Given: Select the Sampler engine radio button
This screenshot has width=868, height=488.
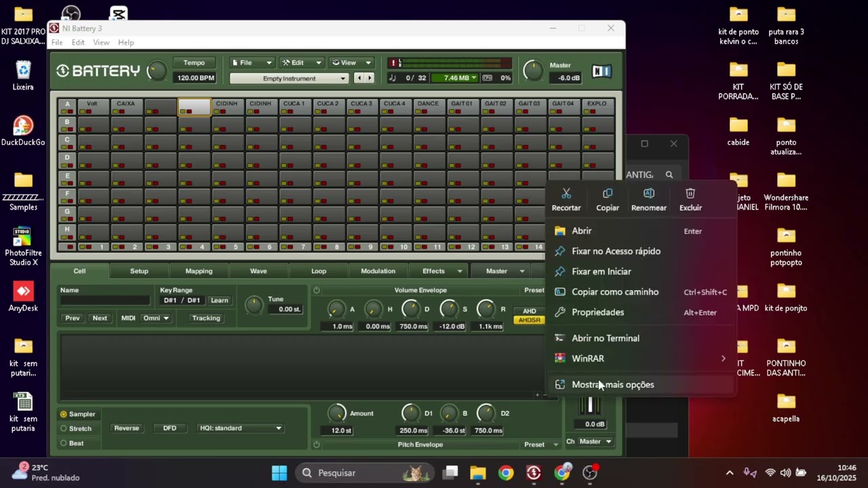Looking at the screenshot, I should coord(64,414).
